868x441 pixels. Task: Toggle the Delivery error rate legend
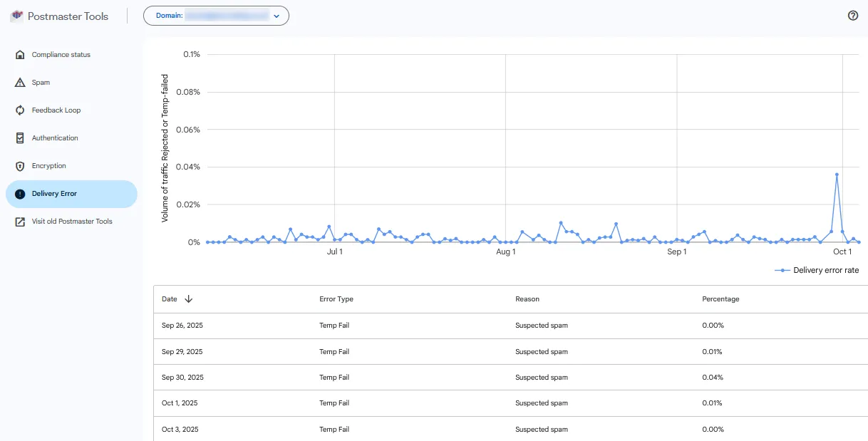coord(818,271)
